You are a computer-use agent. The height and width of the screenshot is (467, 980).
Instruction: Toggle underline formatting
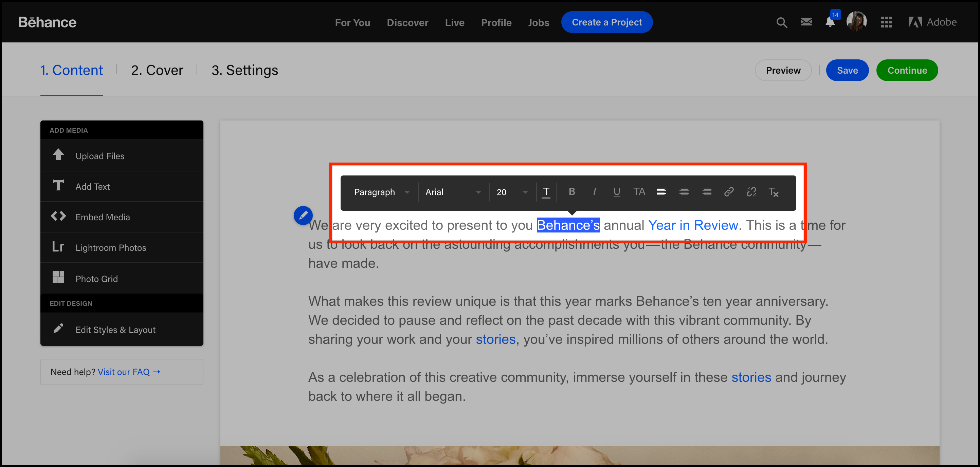click(617, 192)
